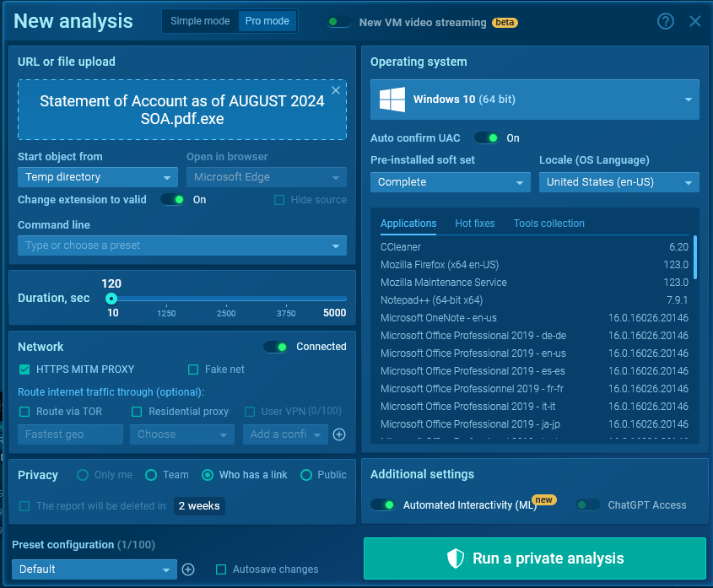Open the Start object from dropdown
713x588 pixels.
[x=97, y=177]
